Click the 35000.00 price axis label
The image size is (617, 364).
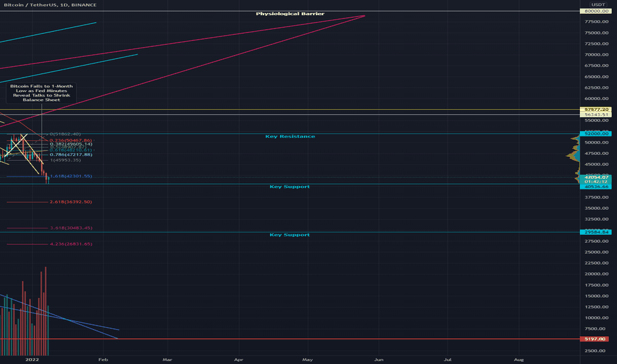596,208
